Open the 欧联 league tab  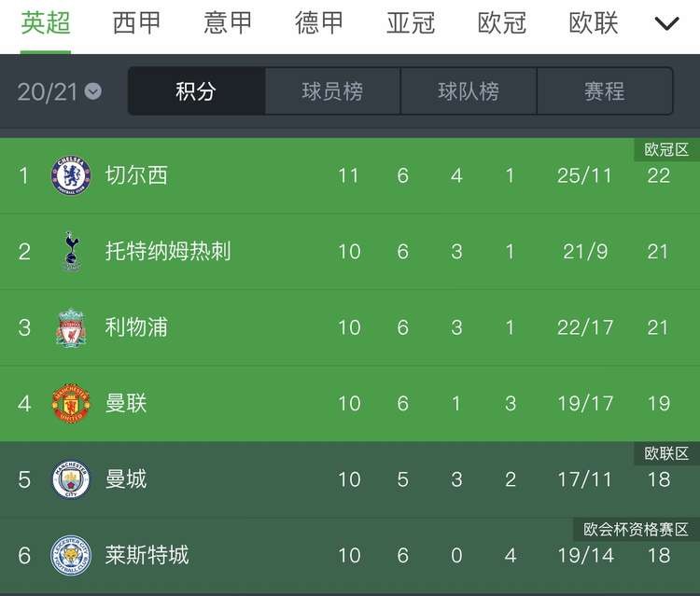pos(594,23)
